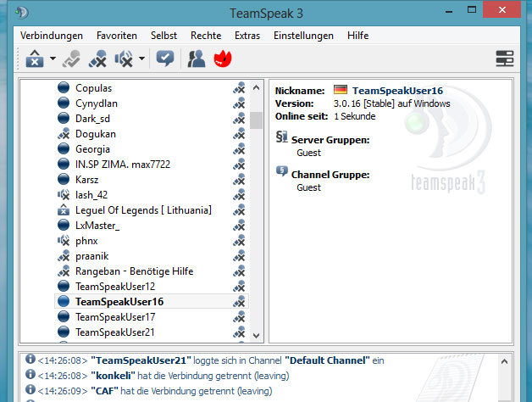Click right-side mic icon in LxMaster_ row

click(x=239, y=226)
